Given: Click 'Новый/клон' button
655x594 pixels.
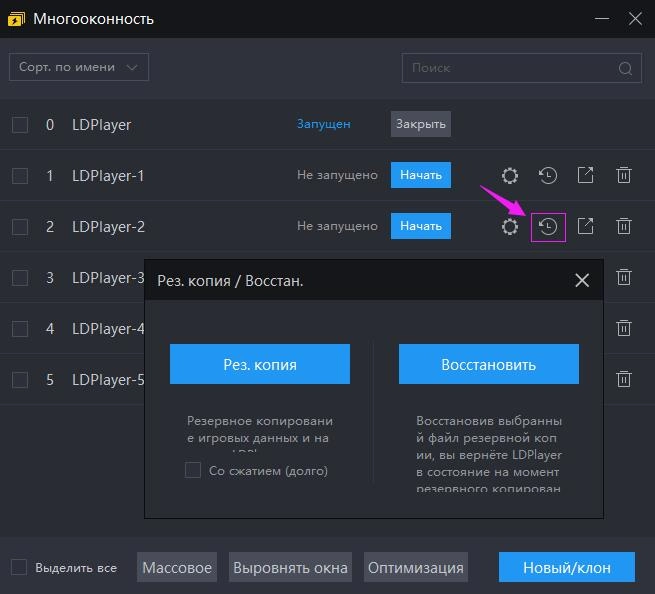Looking at the screenshot, I should 567,567.
